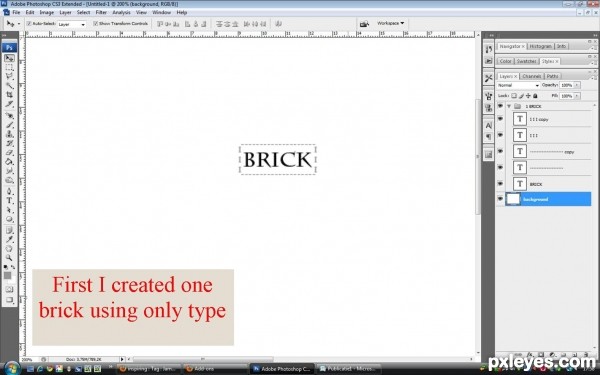Expand the toolbox to two columns
600x375 pixels.
click(x=5, y=35)
